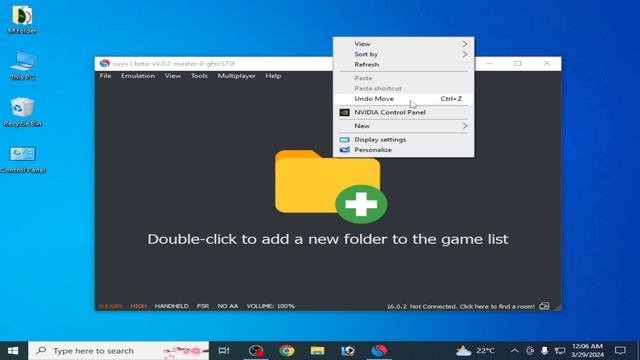Screen dimensions: 640x360
Task: Click the suyu logo in the title bar
Action: click(105, 63)
